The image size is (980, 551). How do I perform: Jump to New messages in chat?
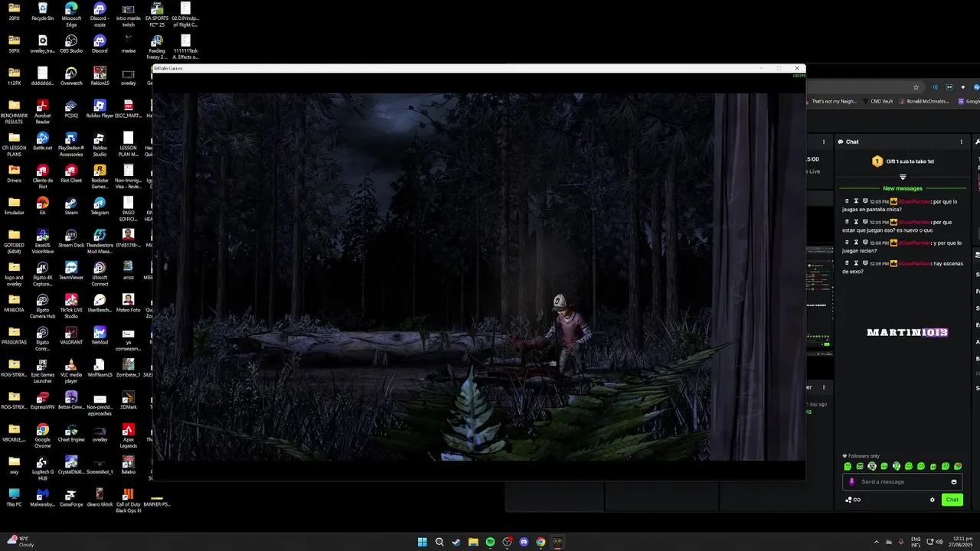coord(903,188)
